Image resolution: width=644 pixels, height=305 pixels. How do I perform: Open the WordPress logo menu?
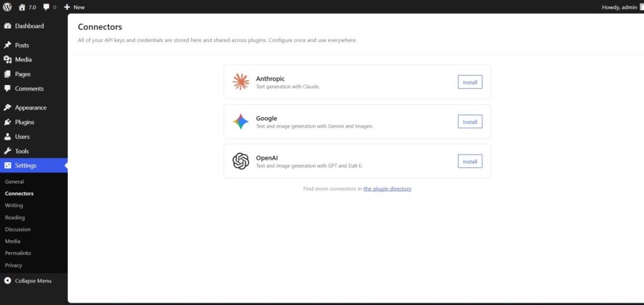click(x=7, y=7)
